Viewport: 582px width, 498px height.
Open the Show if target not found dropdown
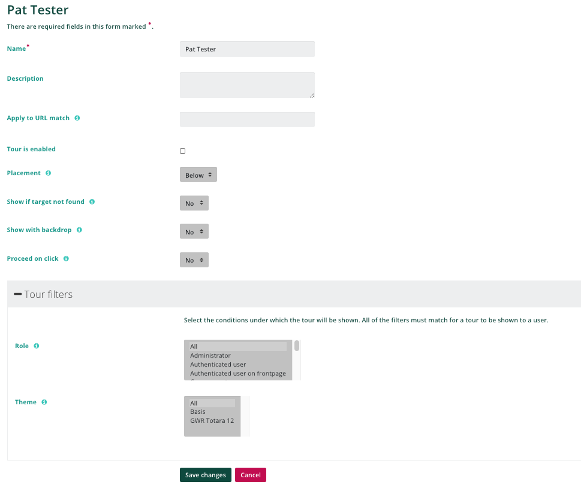coord(194,203)
